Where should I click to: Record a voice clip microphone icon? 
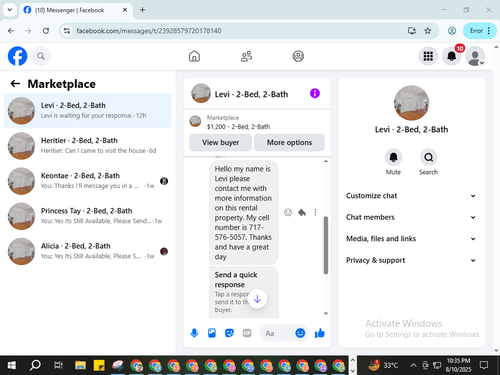coord(194,333)
